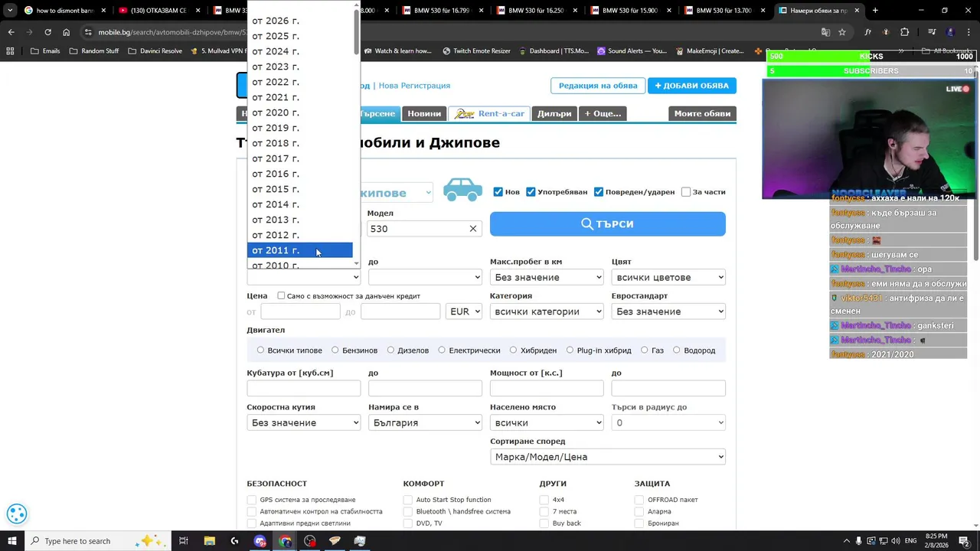Click the browser back arrow

[x=11, y=32]
